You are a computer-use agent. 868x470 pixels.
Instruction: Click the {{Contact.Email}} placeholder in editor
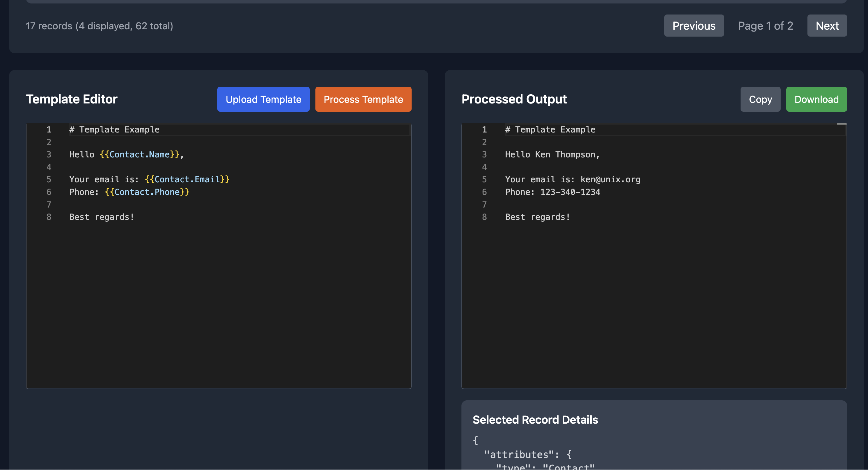[x=187, y=179]
